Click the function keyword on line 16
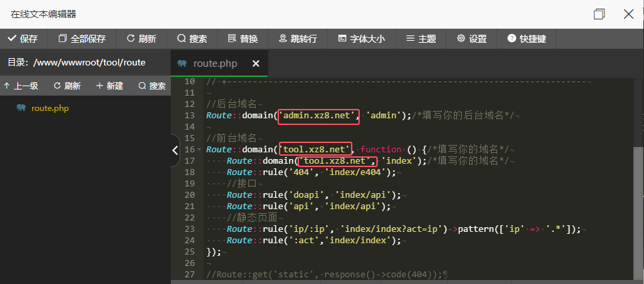 [381, 149]
